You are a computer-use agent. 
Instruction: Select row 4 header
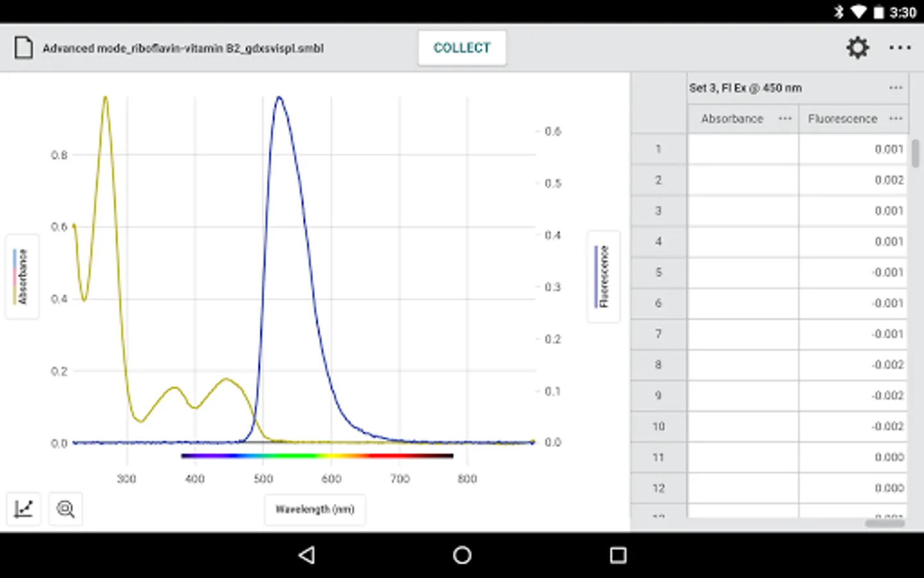pos(658,241)
